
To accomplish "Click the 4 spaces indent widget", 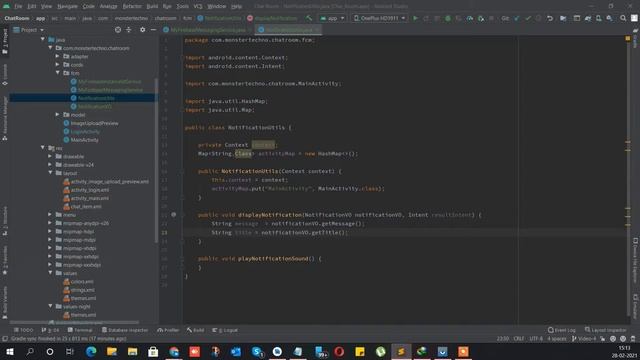I will 557,338.
